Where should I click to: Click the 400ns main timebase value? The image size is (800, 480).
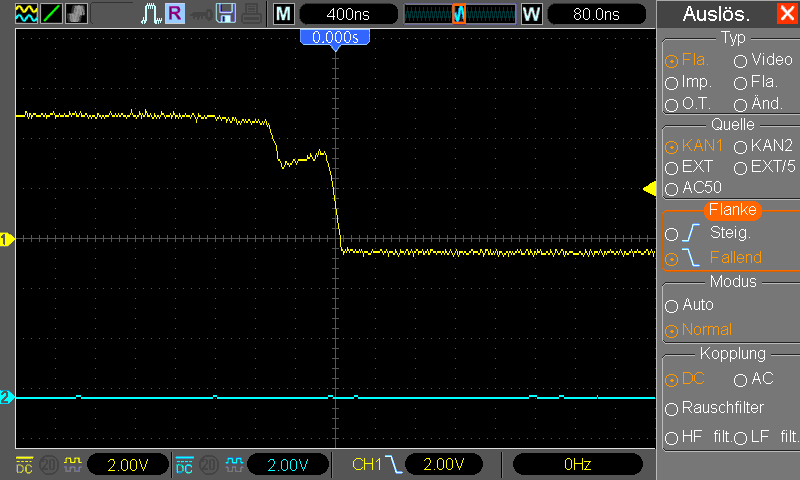pyautogui.click(x=348, y=14)
